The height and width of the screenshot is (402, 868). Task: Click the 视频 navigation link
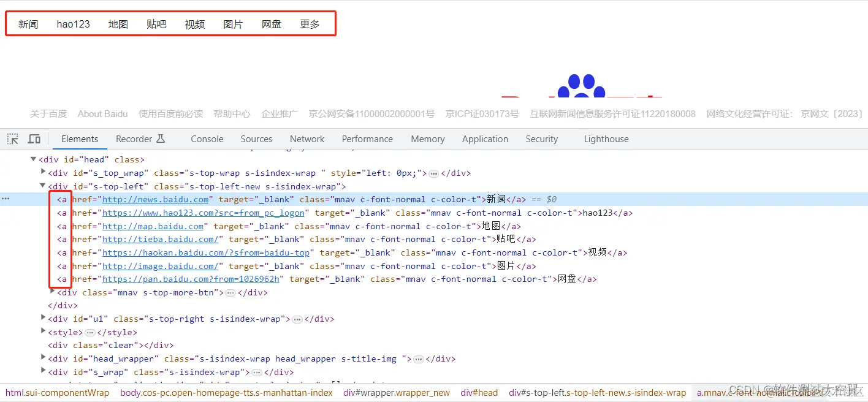click(195, 25)
